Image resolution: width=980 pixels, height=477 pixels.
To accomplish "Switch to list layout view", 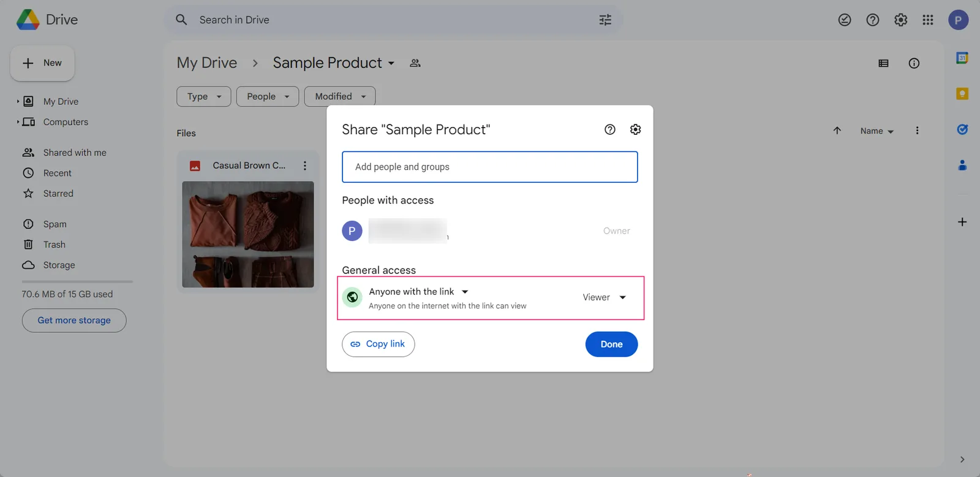I will click(x=883, y=63).
